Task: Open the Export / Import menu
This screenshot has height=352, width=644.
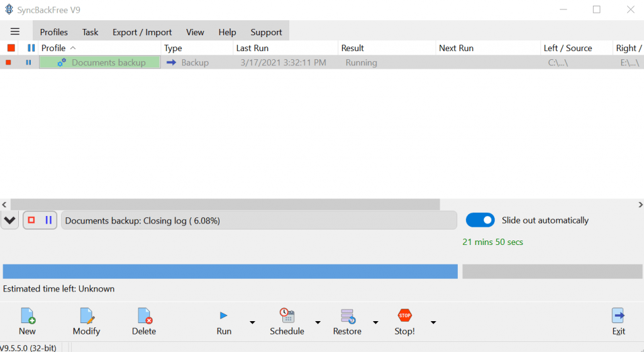Action: (142, 32)
